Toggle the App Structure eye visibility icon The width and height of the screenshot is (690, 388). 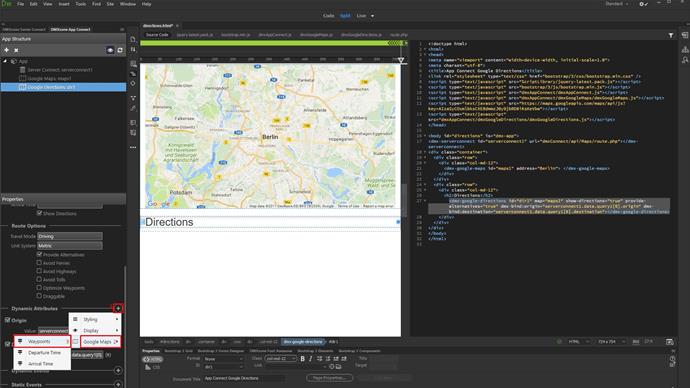110,50
